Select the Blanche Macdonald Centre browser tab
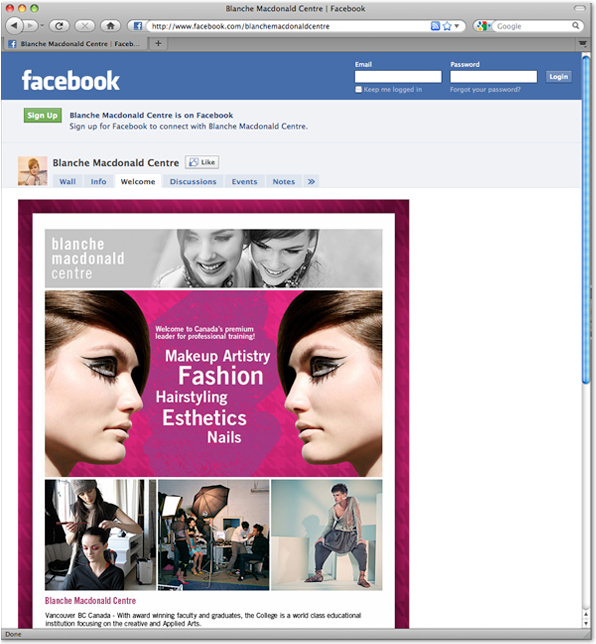Viewport: 596px width, 644px height. pyautogui.click(x=74, y=44)
